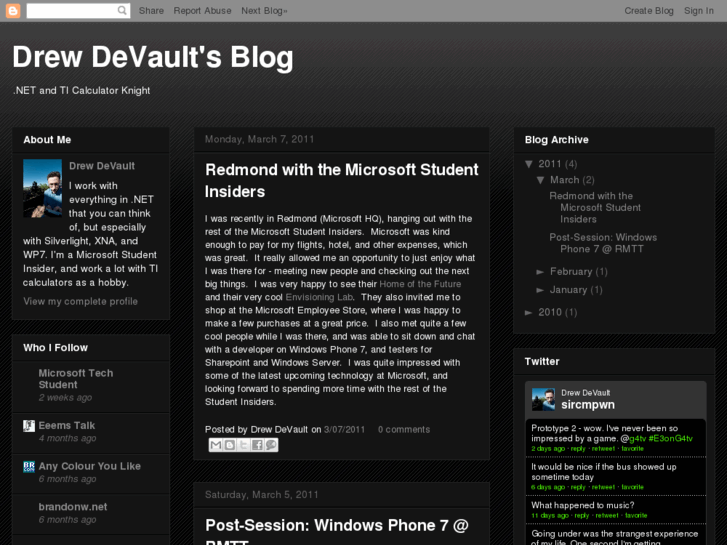
Task: Click Report Abuse in the navbar
Action: click(202, 11)
